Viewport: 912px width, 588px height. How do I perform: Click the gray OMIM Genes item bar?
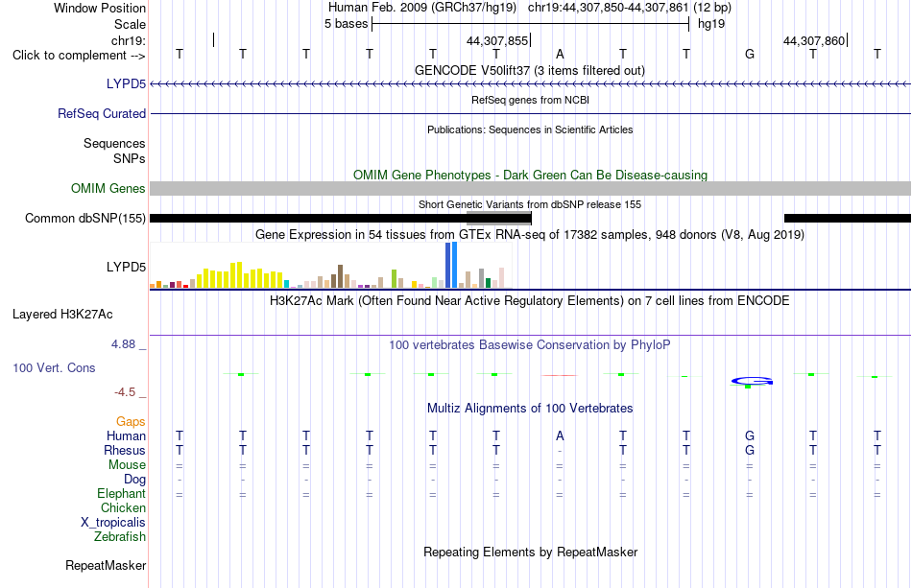(x=530, y=188)
